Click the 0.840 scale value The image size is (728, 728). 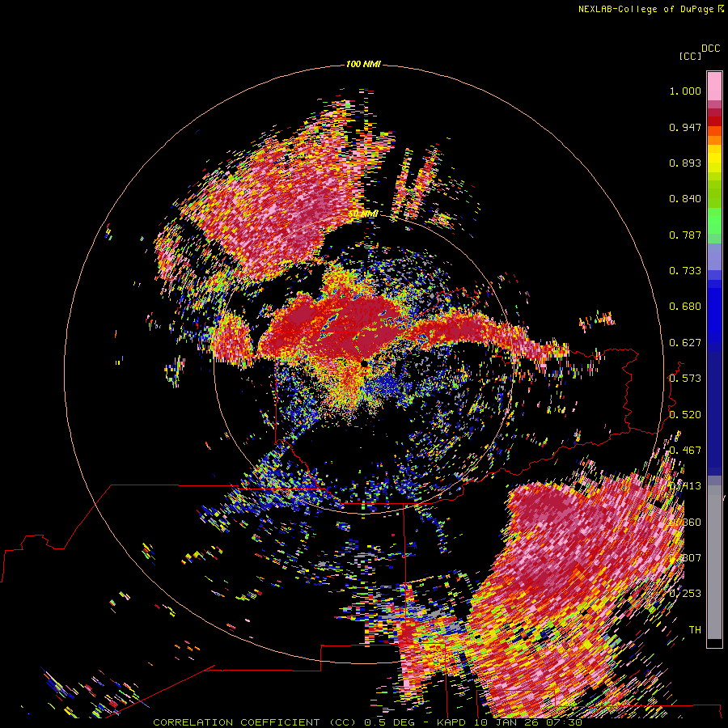tap(685, 199)
